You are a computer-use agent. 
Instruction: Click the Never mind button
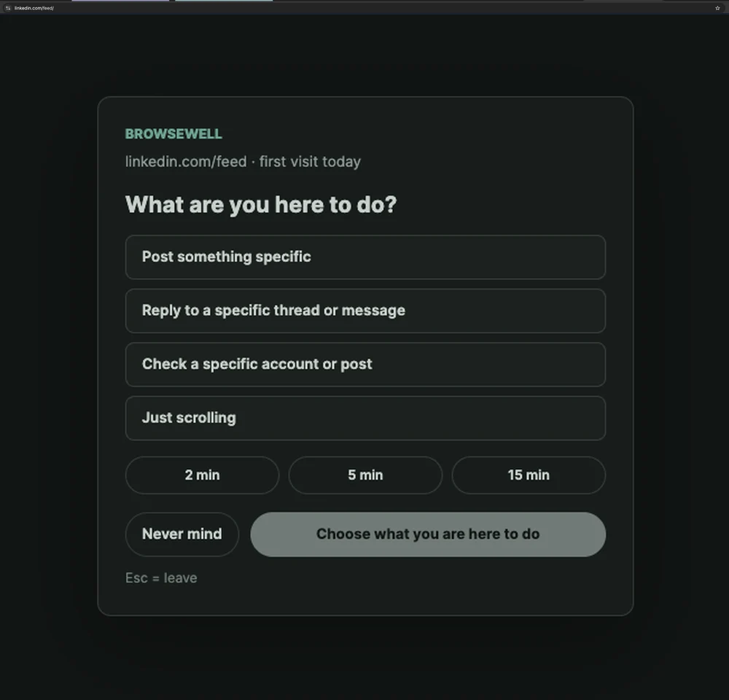click(x=182, y=534)
